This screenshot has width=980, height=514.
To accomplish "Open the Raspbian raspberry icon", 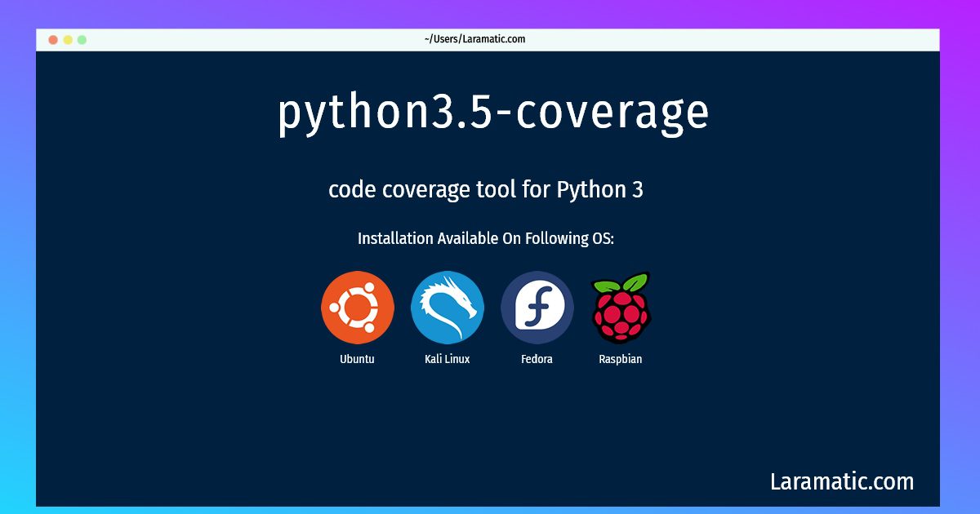I will [622, 312].
